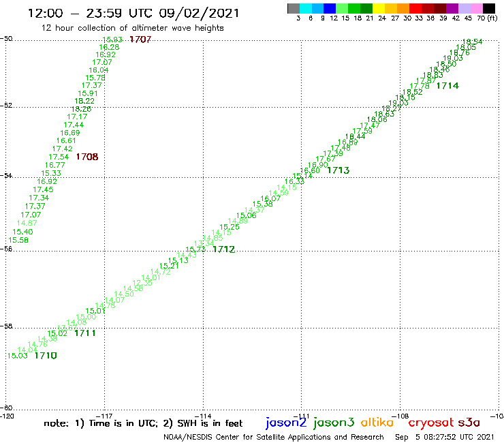
Task: Click the note 'Time is in UTC; SWH is in feet'
Action: click(x=143, y=423)
